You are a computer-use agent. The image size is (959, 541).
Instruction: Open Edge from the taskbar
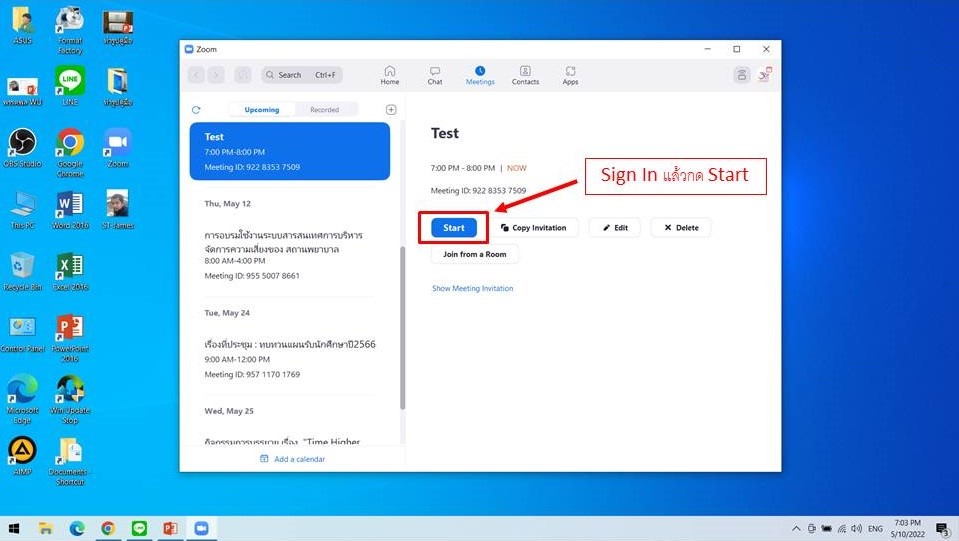click(x=77, y=529)
